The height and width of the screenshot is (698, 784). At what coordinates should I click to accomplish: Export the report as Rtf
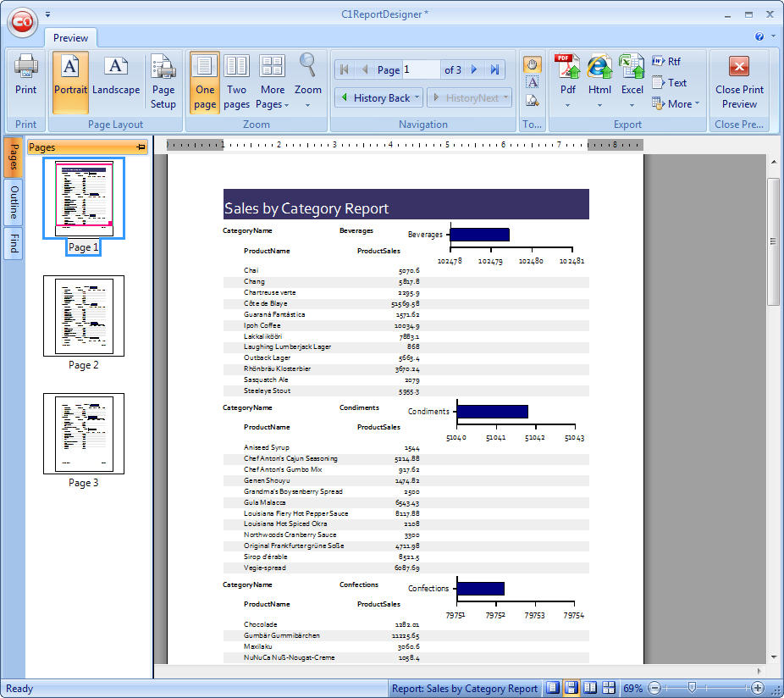[x=666, y=61]
